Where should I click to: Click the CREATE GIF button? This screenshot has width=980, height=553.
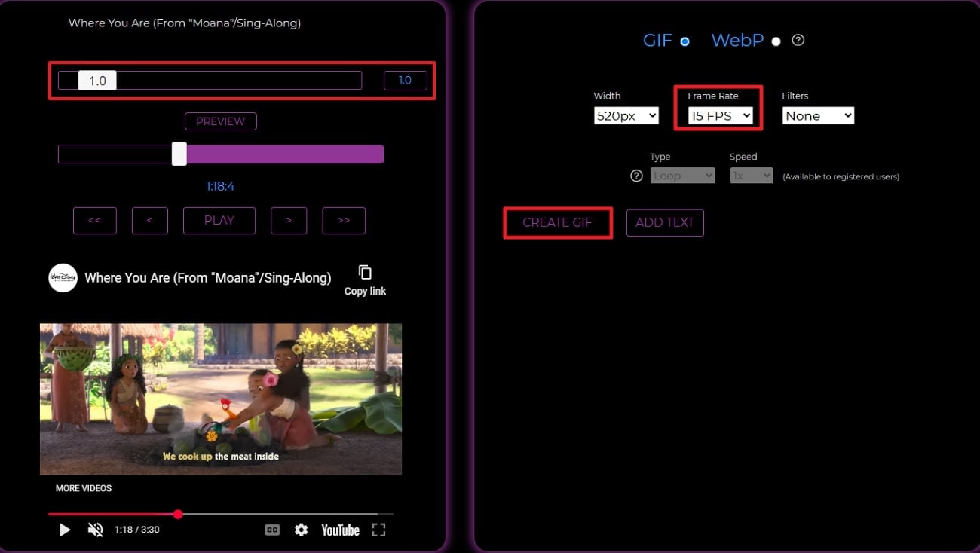[x=558, y=223]
